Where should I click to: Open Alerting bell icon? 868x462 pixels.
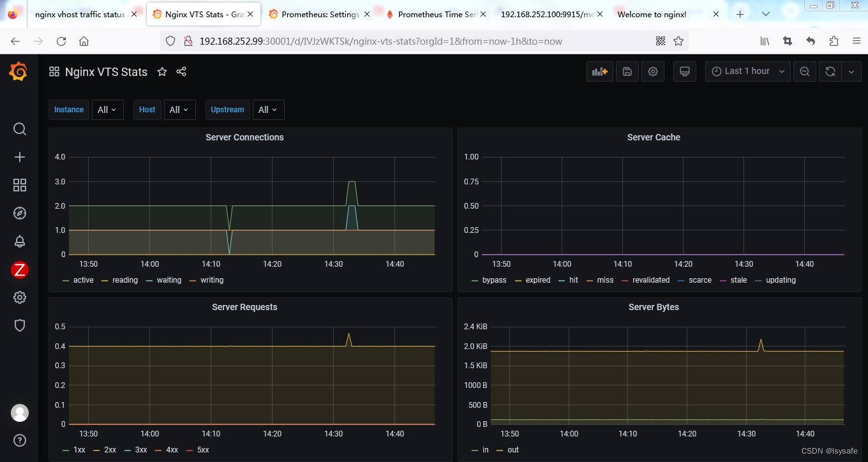(20, 241)
